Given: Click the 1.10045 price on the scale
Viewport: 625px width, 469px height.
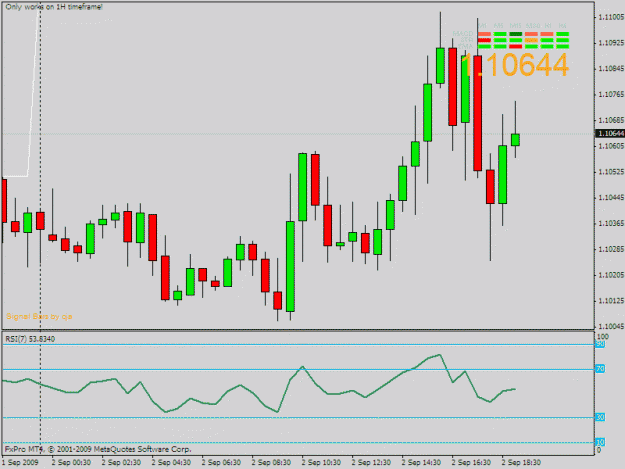Looking at the screenshot, I should point(611,326).
